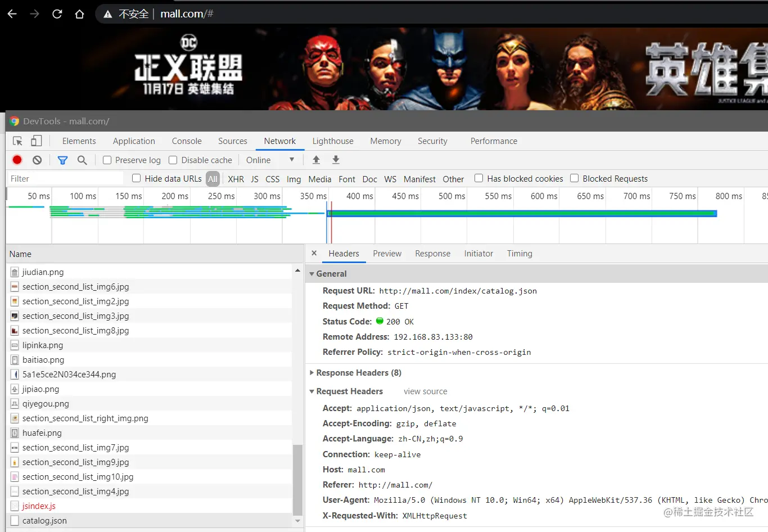Switch to the Console tab
The image size is (768, 532).
click(x=187, y=141)
